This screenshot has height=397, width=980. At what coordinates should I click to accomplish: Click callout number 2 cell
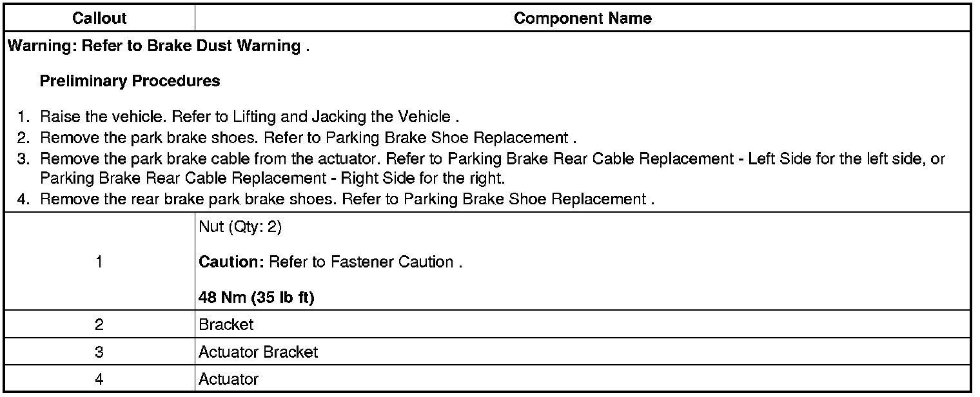click(99, 325)
